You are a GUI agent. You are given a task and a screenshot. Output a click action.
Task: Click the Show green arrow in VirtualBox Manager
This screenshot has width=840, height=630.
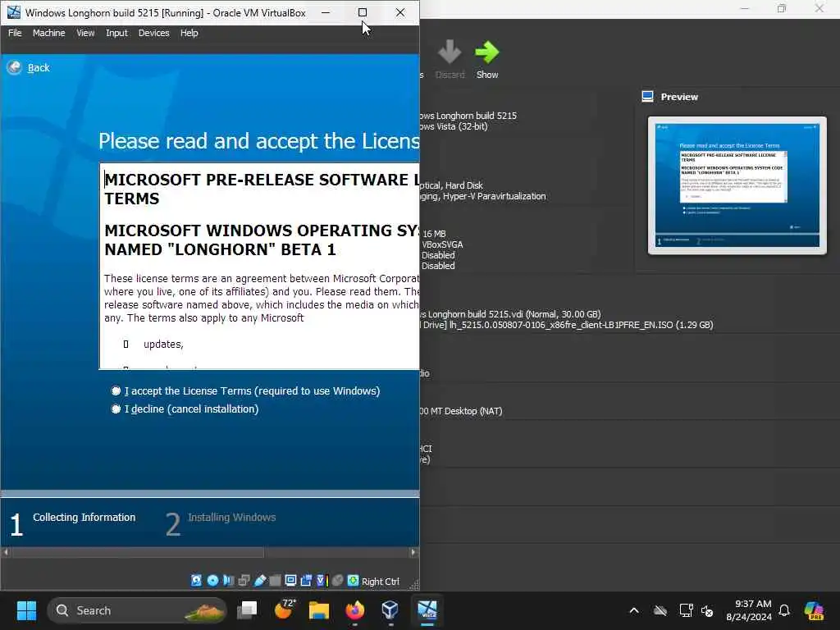tap(487, 52)
